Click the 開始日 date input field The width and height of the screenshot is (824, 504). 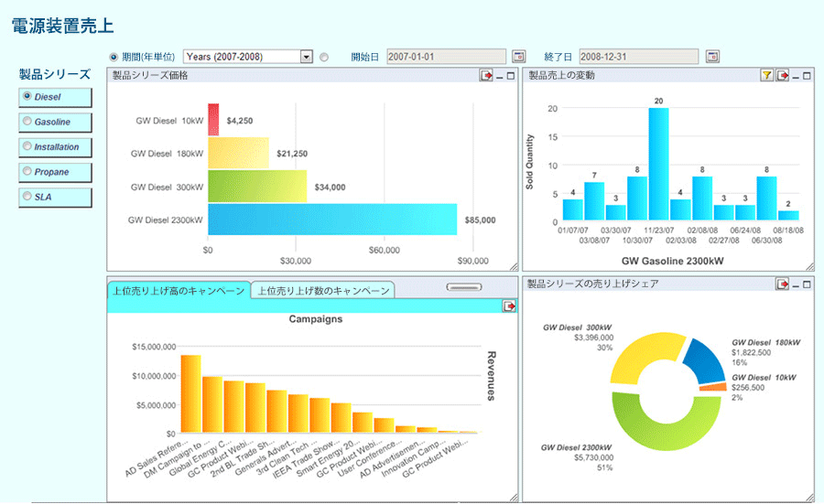[x=446, y=57]
